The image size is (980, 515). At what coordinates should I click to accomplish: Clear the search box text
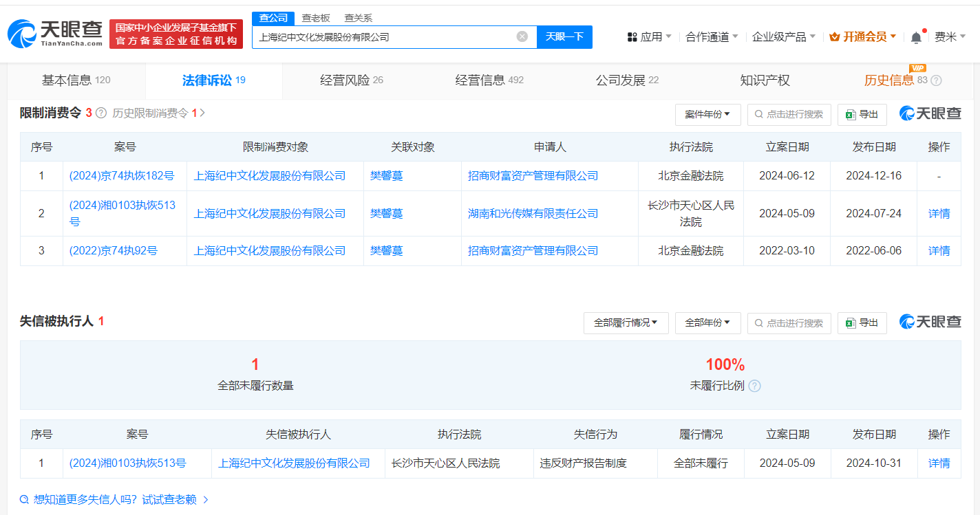click(x=522, y=36)
